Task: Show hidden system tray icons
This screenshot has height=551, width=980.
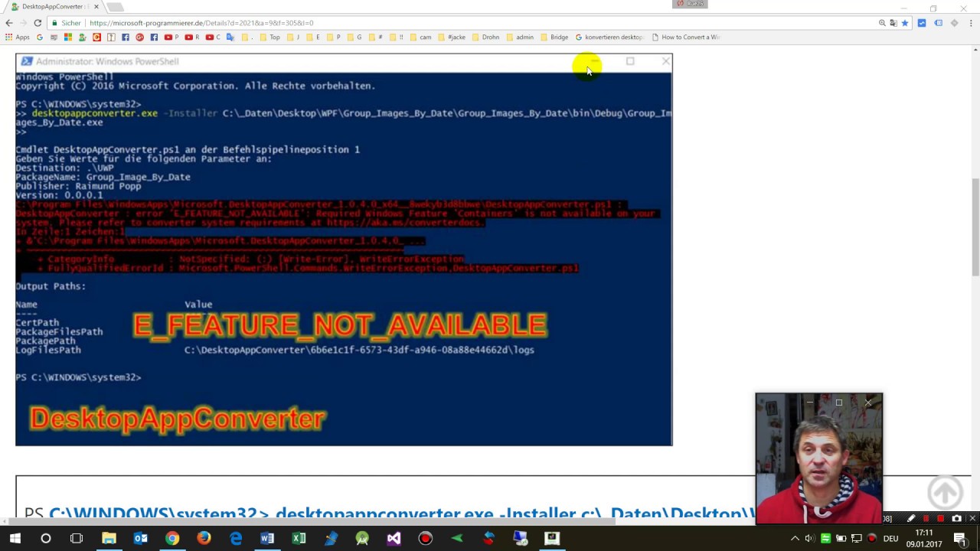Action: [x=795, y=539]
